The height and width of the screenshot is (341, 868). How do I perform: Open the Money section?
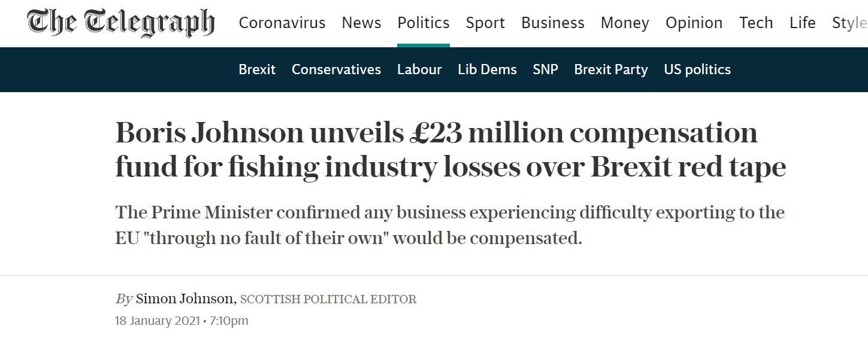[625, 23]
